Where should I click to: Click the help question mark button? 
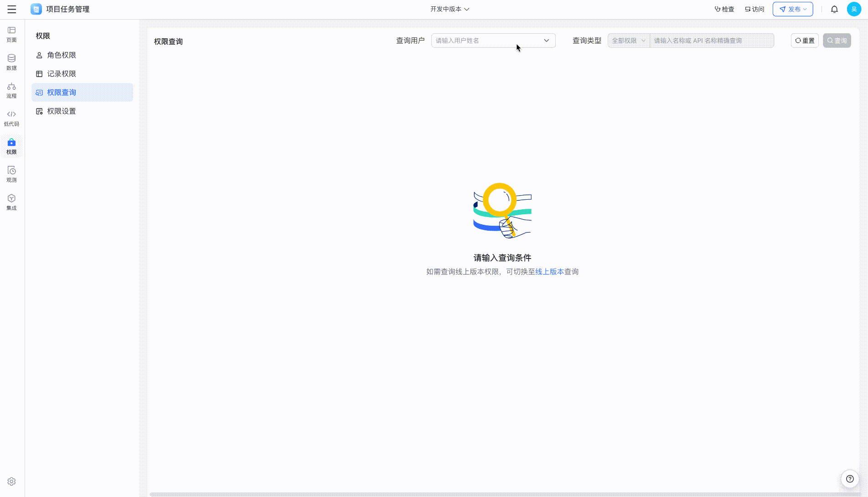click(x=850, y=479)
